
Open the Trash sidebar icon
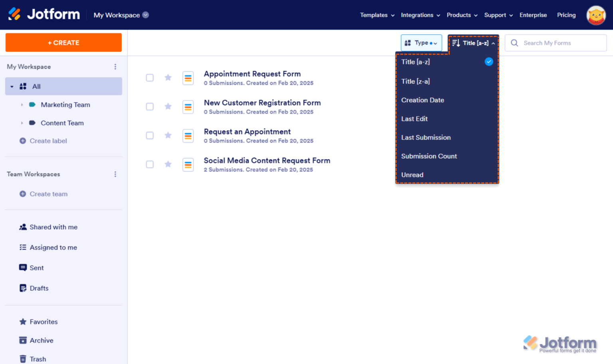coord(22,358)
